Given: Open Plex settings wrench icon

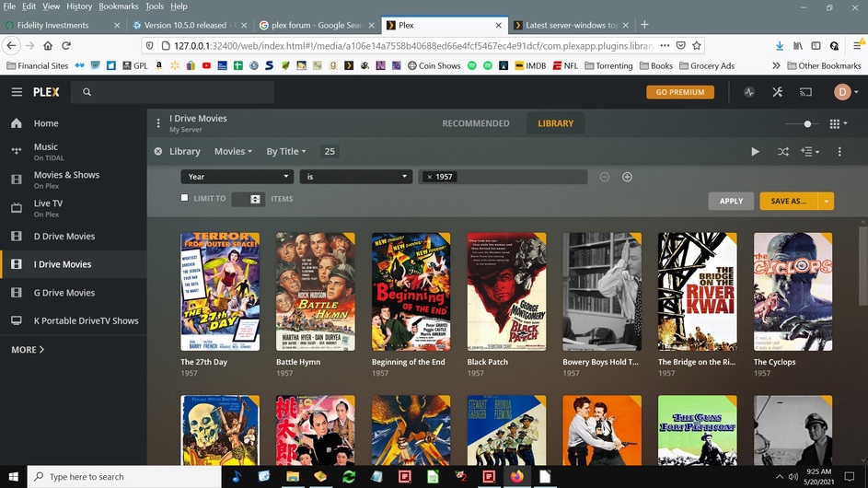Looking at the screenshot, I should click(777, 92).
